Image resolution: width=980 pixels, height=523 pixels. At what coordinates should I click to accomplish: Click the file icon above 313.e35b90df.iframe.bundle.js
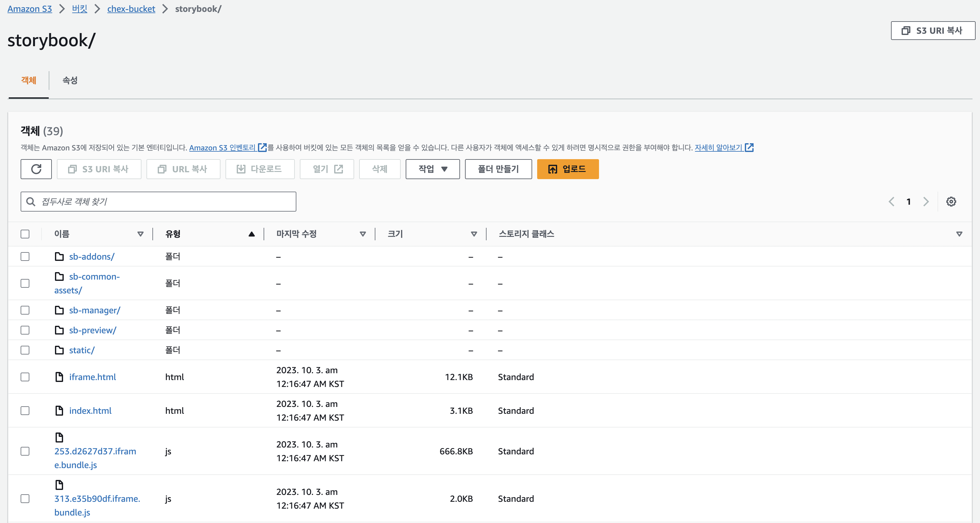coord(59,485)
